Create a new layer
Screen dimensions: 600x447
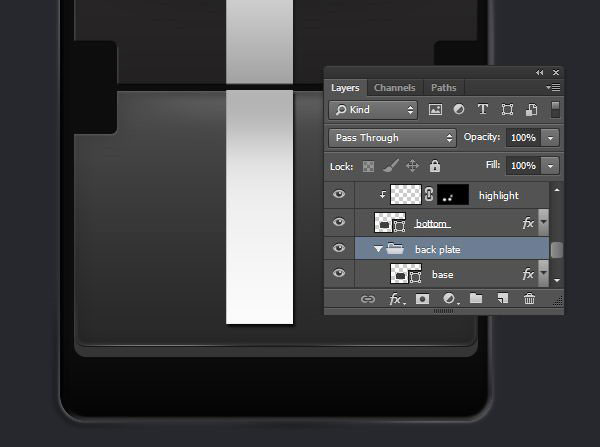coord(503,298)
